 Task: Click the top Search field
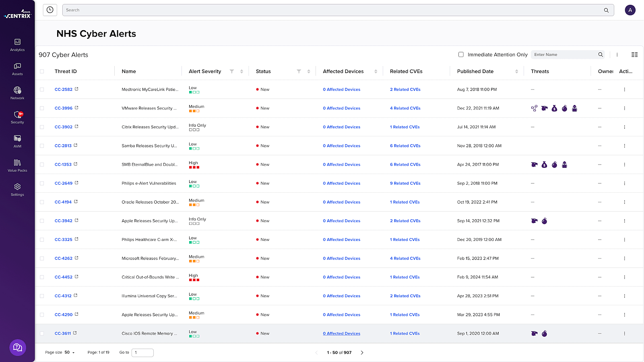pos(338,10)
